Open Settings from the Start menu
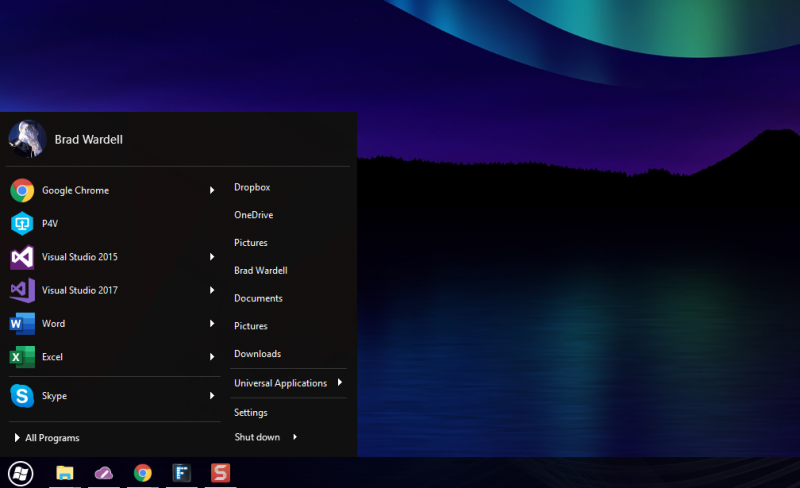 pos(250,412)
